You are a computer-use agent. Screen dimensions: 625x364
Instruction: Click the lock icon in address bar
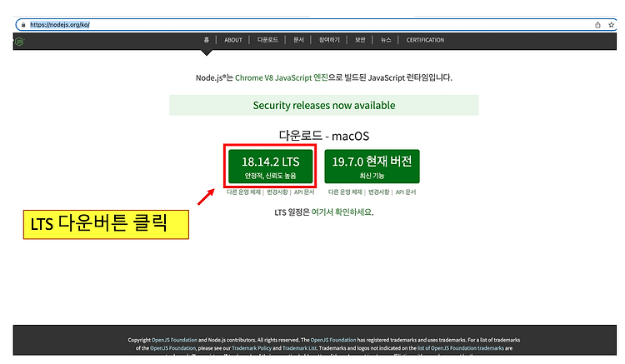pyautogui.click(x=23, y=25)
